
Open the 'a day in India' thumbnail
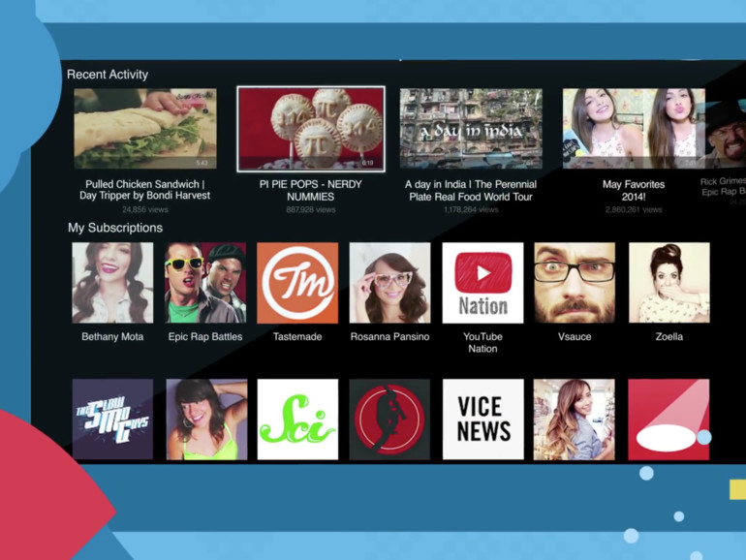(471, 129)
